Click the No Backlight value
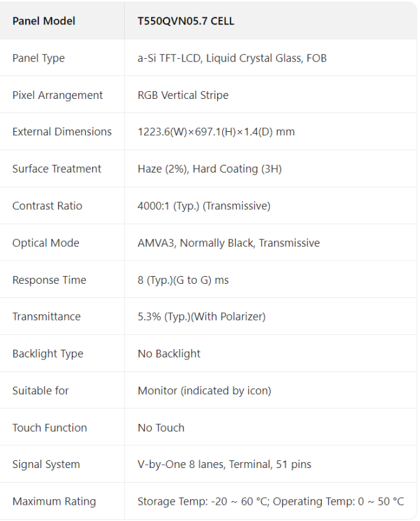This screenshot has width=420, height=521. point(169,354)
